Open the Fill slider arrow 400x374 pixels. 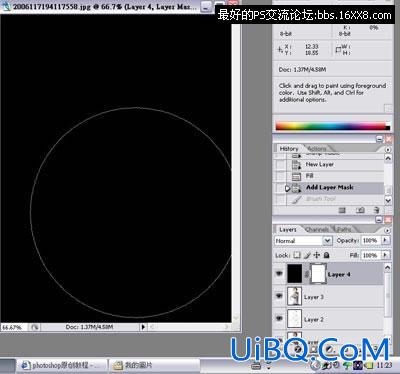[385, 255]
